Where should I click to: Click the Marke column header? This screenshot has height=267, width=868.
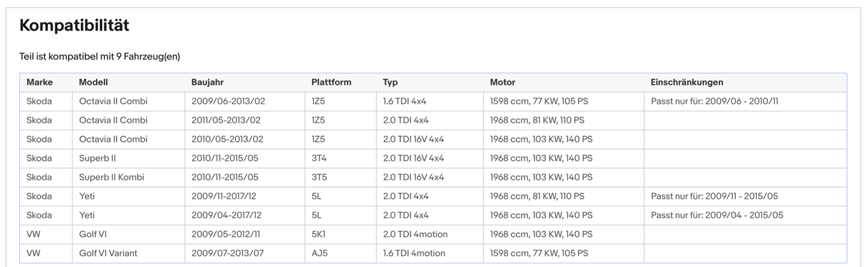[40, 82]
